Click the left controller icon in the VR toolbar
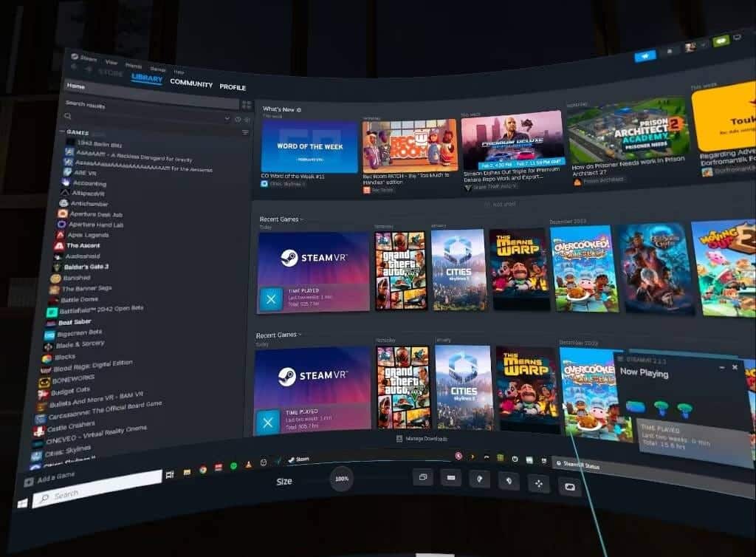The height and width of the screenshot is (557, 756). (x=480, y=478)
